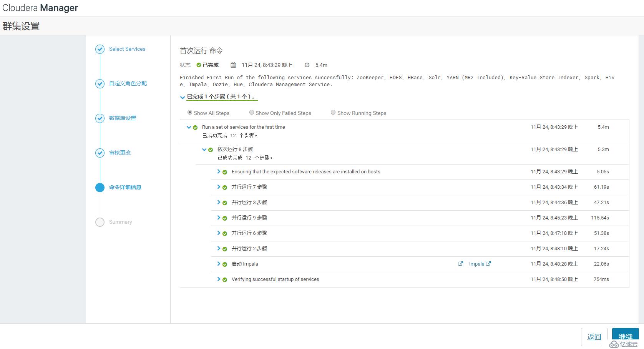Go to the 自定义角色分配 wizard step

(128, 83)
